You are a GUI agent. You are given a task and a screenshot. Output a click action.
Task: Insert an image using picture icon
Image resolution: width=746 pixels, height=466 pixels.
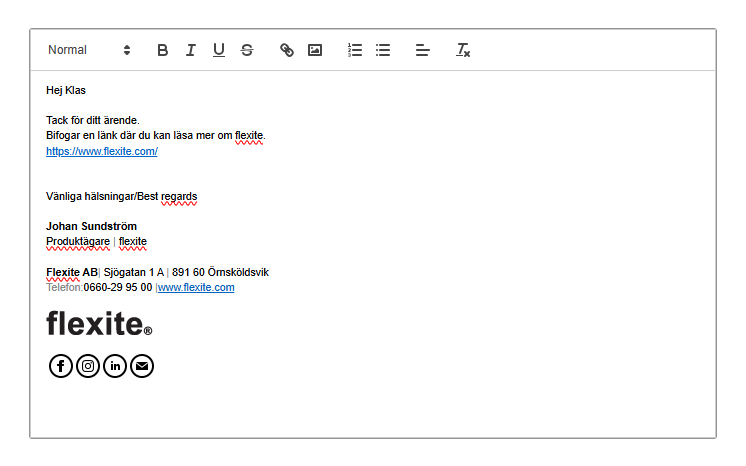(314, 50)
